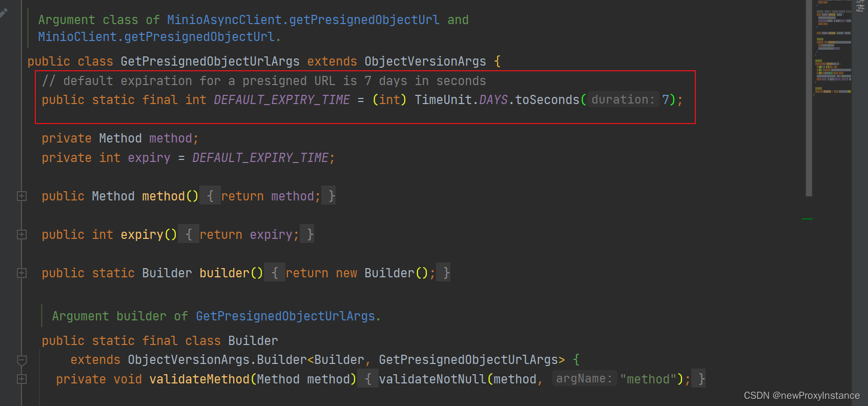Click 'public static final class Builder' line
Screen dimensions: 868x406
point(160,341)
